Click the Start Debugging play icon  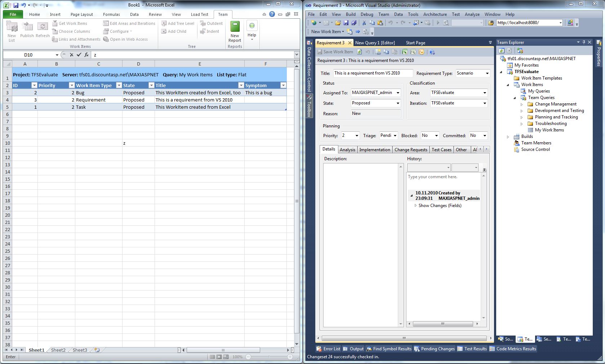click(x=438, y=23)
